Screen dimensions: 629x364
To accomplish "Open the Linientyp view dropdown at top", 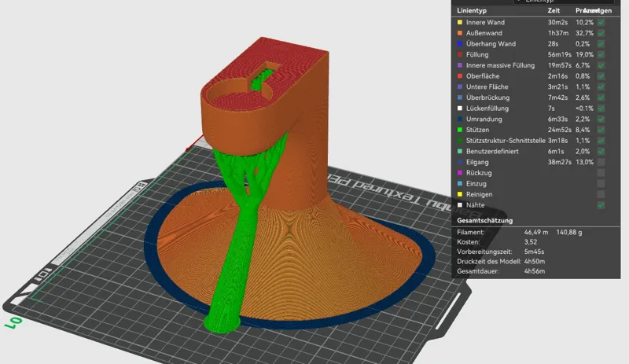I will (564, 2).
